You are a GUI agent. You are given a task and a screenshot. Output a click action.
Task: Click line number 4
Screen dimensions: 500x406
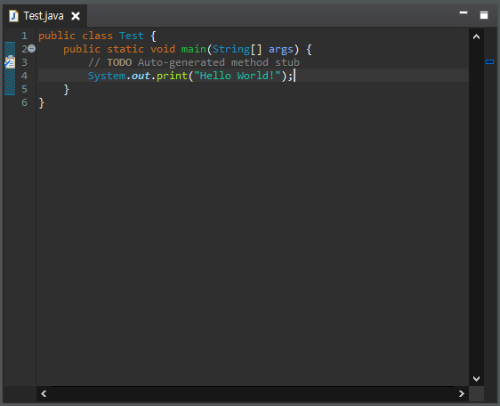click(24, 76)
